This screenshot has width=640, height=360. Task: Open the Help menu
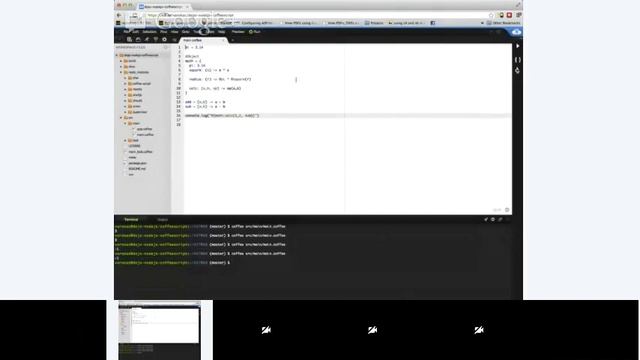(x=222, y=32)
